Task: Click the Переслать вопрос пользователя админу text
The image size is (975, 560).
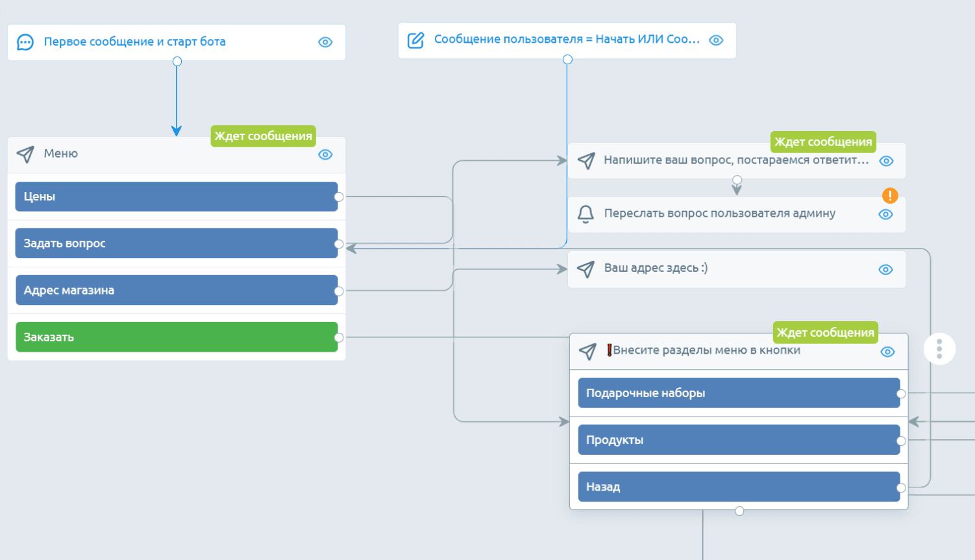Action: [x=720, y=213]
